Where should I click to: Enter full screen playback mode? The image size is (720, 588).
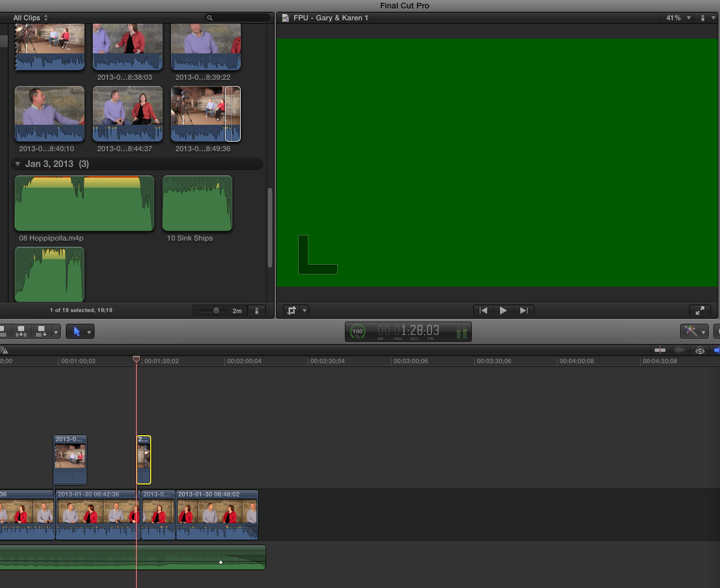tap(700, 310)
